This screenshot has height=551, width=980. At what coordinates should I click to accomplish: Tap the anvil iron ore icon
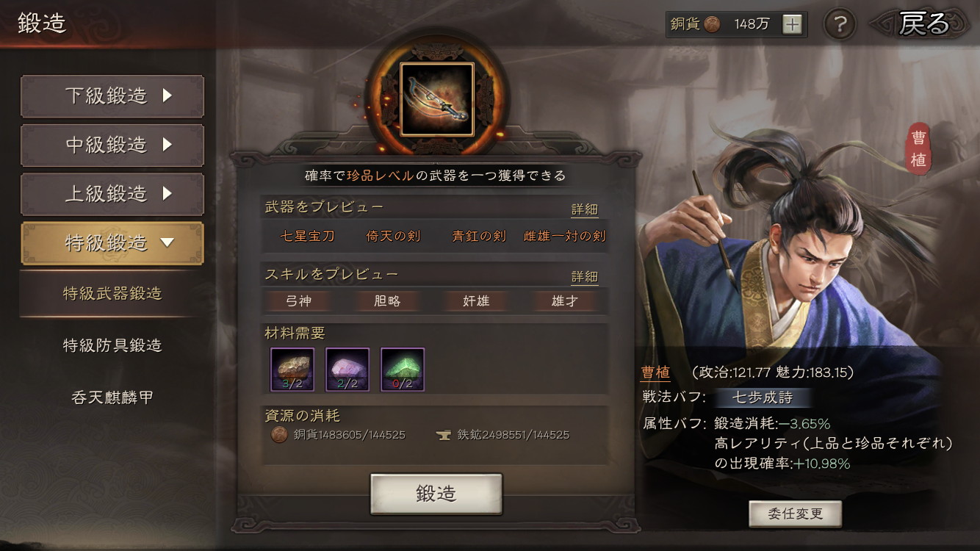(x=444, y=435)
